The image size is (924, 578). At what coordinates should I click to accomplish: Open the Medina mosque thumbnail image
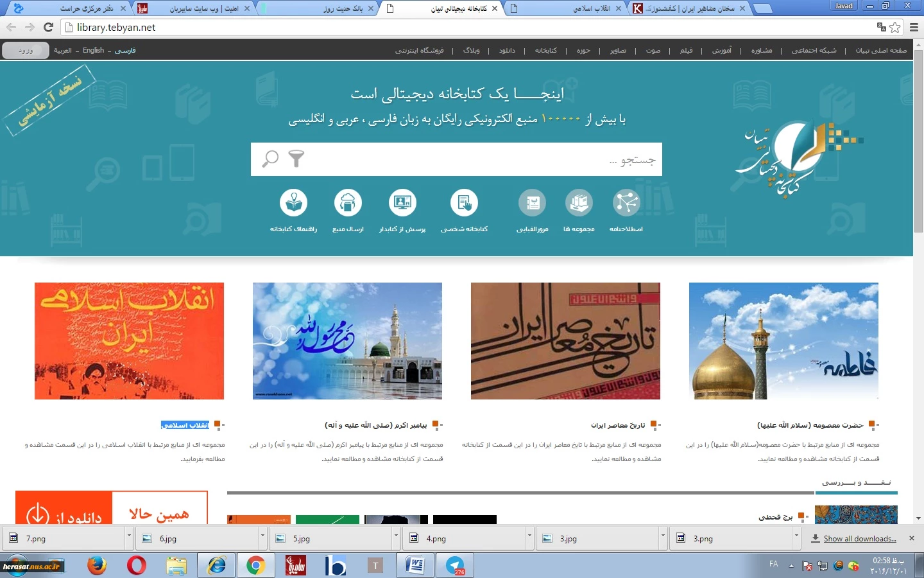[347, 341]
